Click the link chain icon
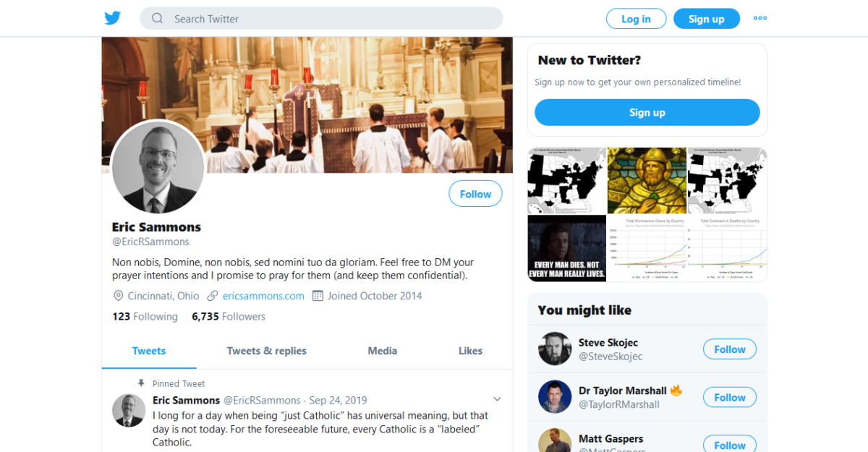Screen dimensions: 868x452 pos(213,296)
